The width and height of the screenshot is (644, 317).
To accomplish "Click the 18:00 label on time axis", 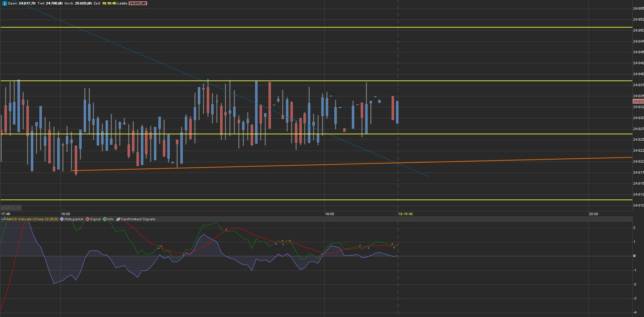I will click(x=65, y=214).
